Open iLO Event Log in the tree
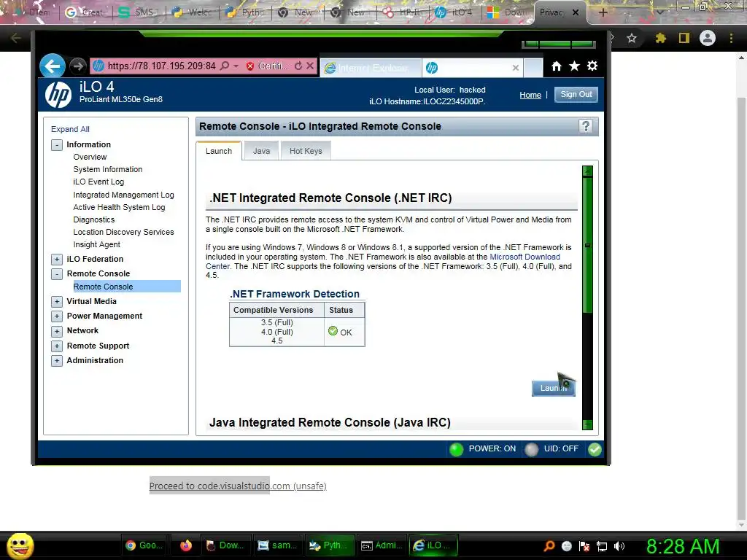The image size is (747, 560). click(x=98, y=182)
